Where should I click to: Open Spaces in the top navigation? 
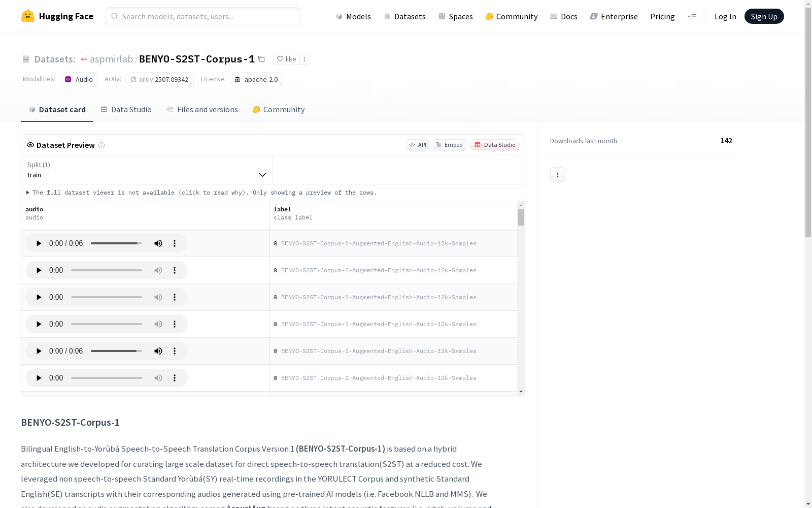pos(456,16)
